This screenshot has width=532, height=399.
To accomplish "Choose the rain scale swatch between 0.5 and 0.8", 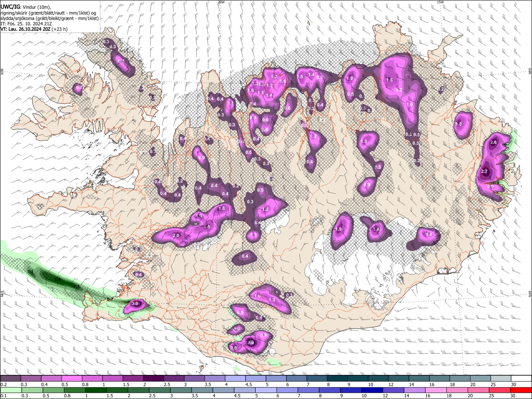I will click(x=53, y=390).
